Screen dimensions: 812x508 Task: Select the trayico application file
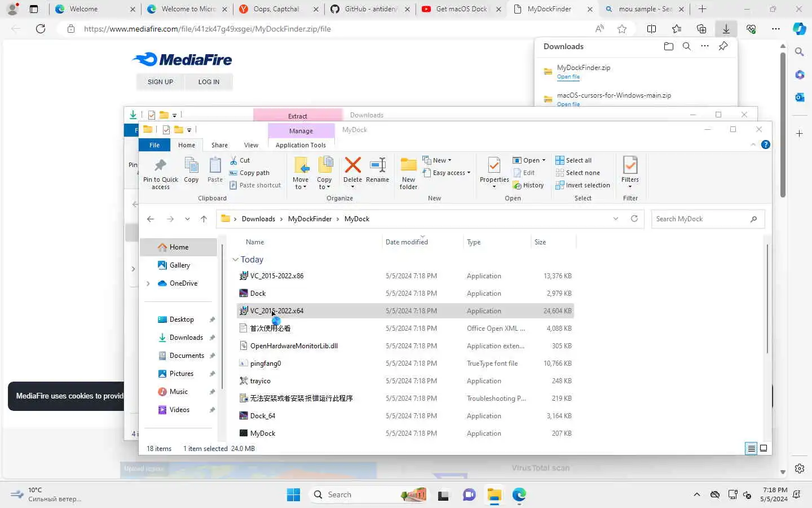(405, 381)
